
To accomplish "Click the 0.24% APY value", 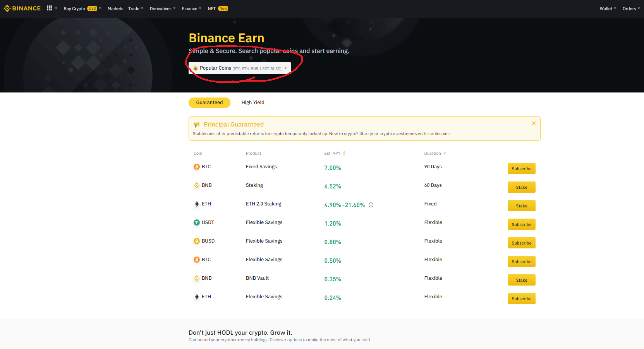I will 333,298.
